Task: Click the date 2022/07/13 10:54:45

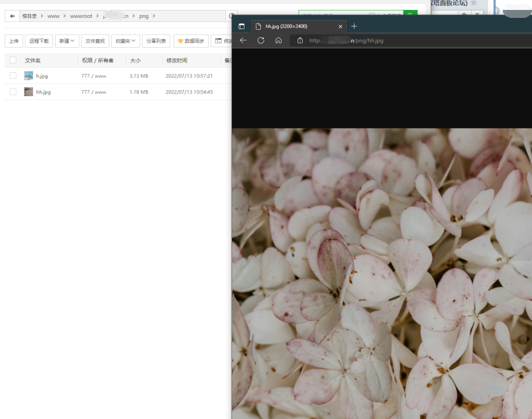Action: click(x=189, y=92)
